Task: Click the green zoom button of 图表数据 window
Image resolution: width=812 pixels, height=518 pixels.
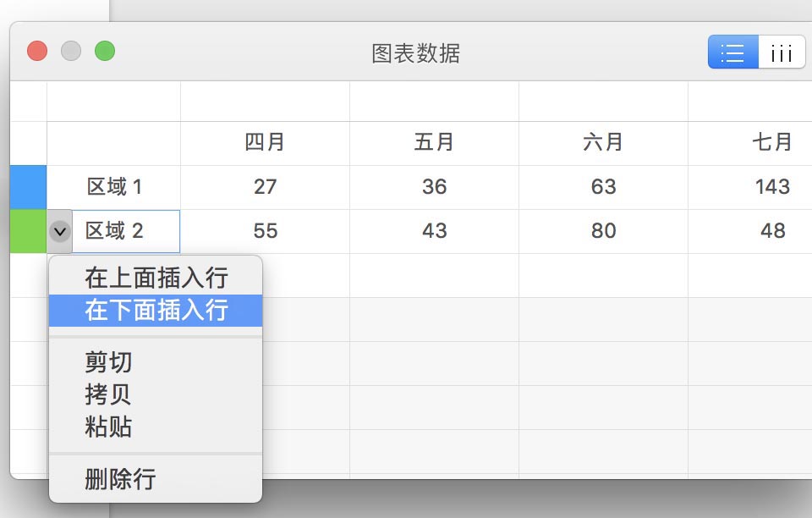Action: tap(105, 51)
